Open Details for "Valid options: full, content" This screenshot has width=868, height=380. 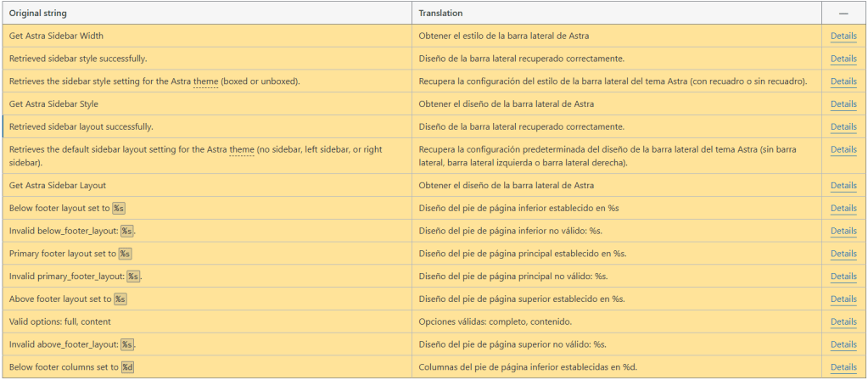coord(843,321)
